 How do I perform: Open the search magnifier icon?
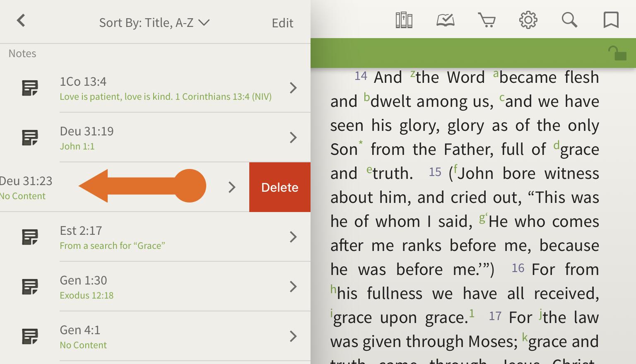click(570, 20)
